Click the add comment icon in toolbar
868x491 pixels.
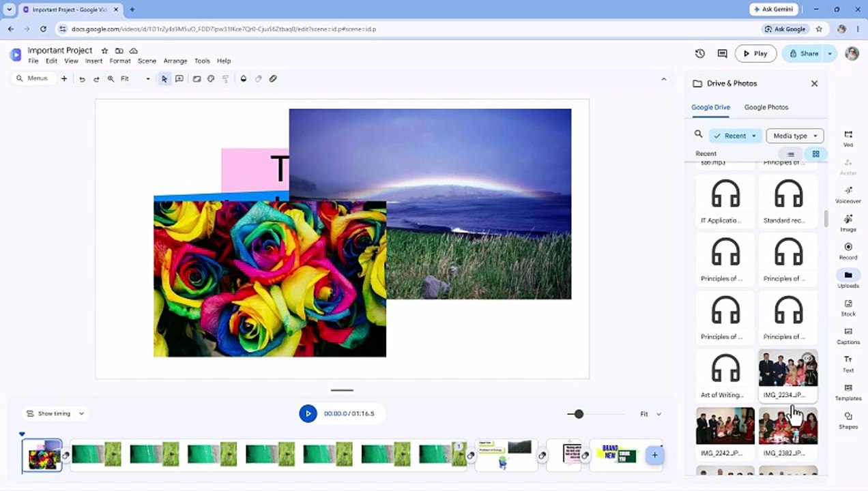(179, 79)
